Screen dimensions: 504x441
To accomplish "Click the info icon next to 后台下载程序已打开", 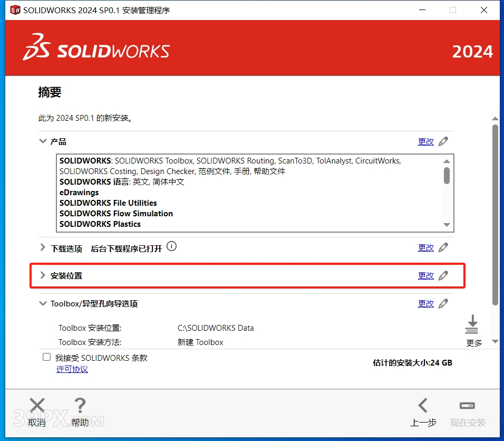I will pyautogui.click(x=171, y=246).
